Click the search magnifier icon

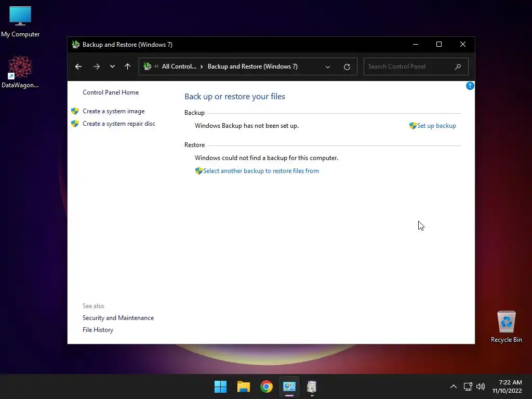(x=458, y=66)
